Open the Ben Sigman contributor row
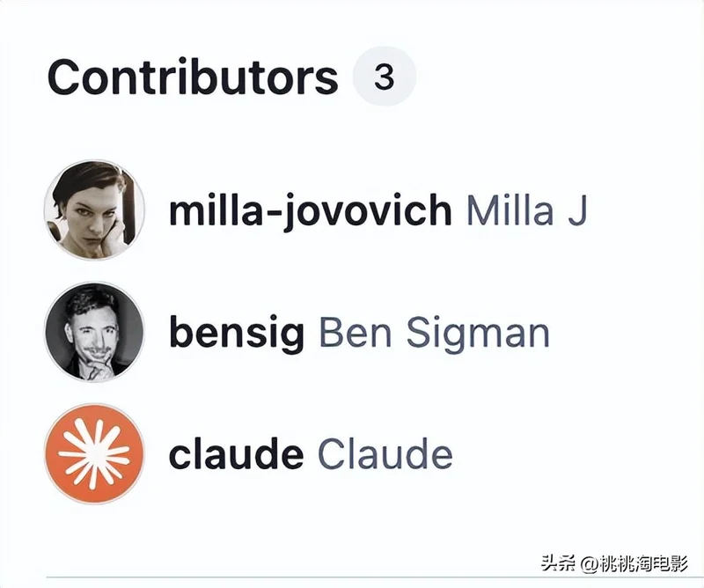Image resolution: width=704 pixels, height=588 pixels. point(359,334)
